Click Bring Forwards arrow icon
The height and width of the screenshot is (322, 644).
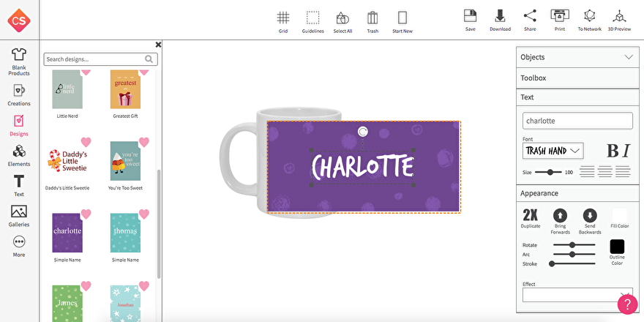(560, 216)
